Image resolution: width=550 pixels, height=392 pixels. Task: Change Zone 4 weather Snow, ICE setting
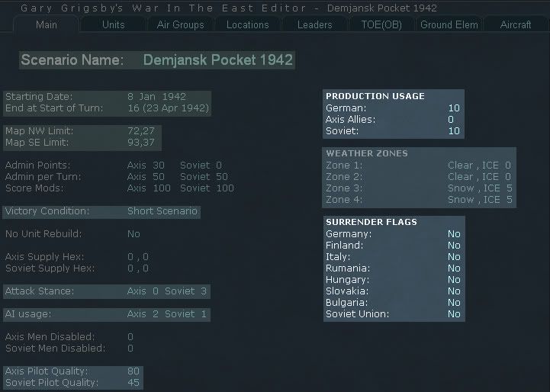point(479,200)
